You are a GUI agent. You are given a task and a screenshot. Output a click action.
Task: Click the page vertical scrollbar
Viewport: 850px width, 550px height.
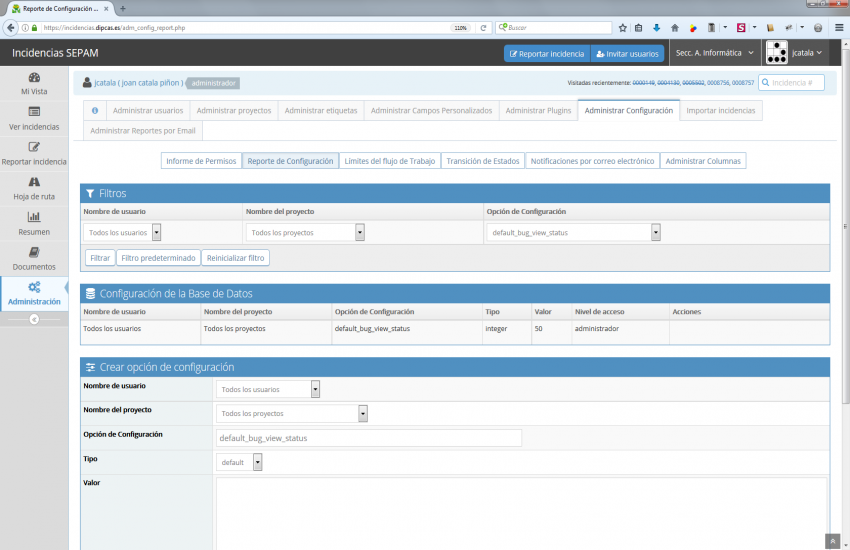(x=846, y=228)
